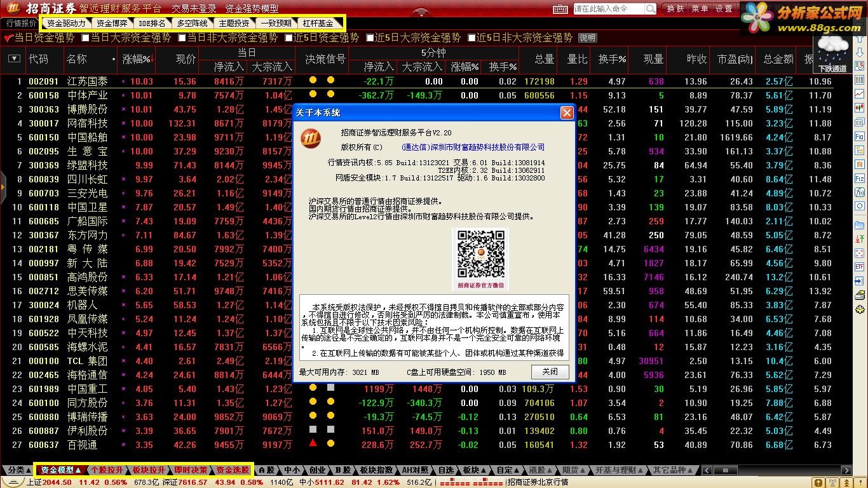This screenshot has height=488, width=868.
Task: Switch to 杠杆基金 tab
Action: click(x=318, y=24)
